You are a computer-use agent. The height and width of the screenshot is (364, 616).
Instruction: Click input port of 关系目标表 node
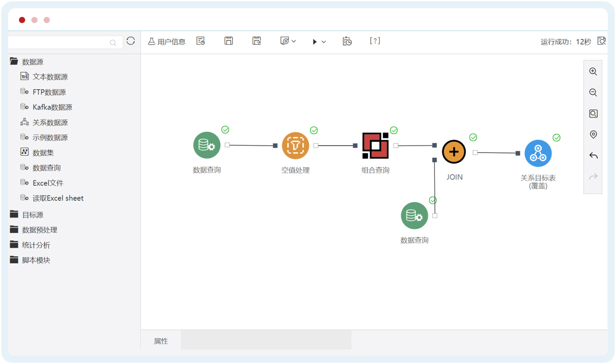coord(518,153)
